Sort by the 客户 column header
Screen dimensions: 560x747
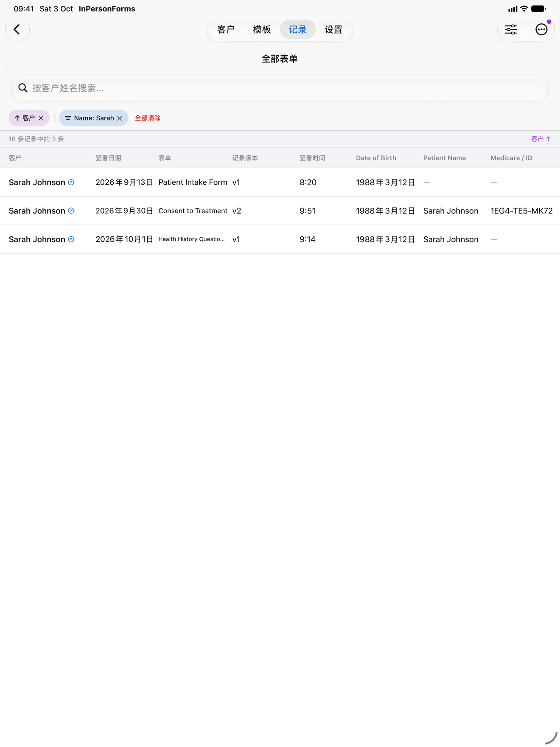click(15, 158)
